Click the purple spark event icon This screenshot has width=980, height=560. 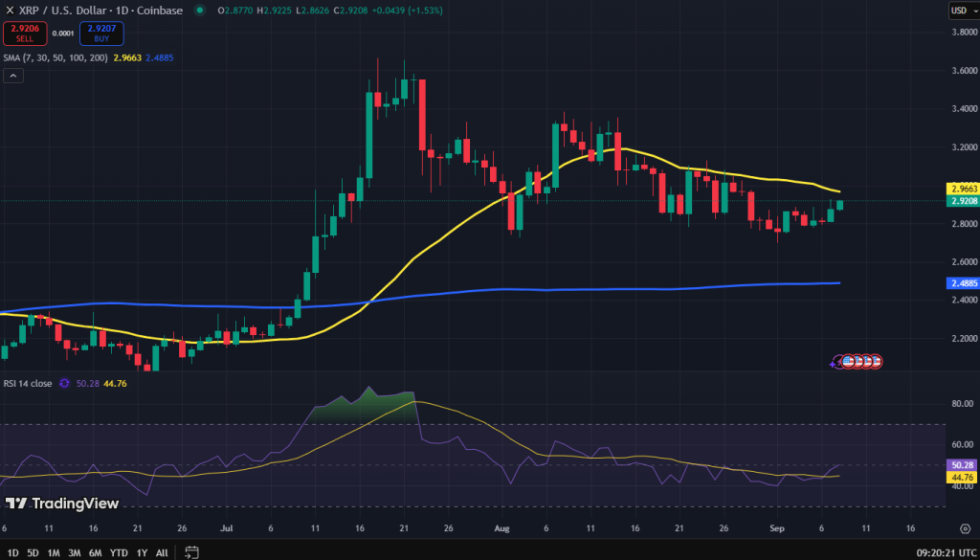click(834, 363)
